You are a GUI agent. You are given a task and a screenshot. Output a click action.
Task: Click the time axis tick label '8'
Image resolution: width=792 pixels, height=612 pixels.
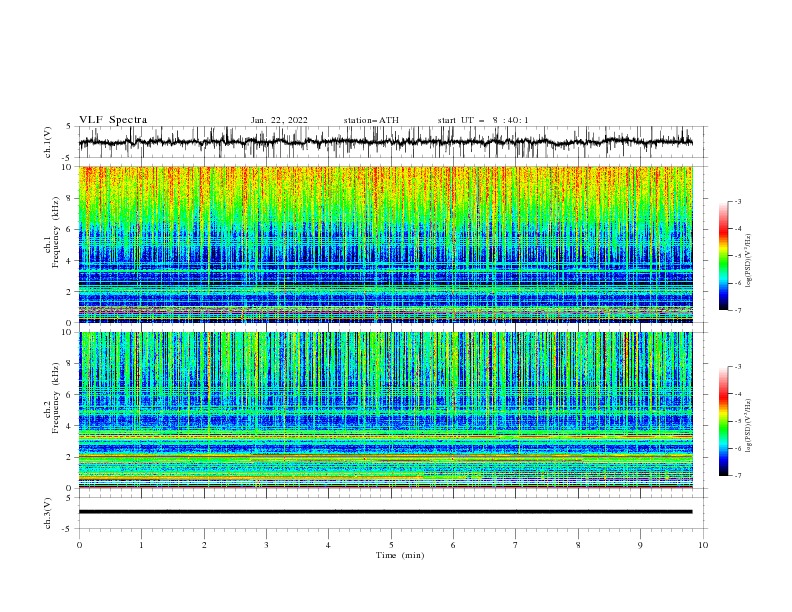pyautogui.click(x=578, y=545)
